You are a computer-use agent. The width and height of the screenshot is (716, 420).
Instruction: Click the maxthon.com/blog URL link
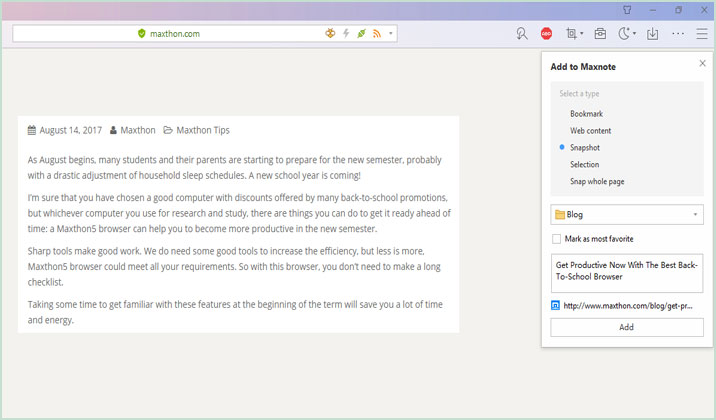(628, 306)
